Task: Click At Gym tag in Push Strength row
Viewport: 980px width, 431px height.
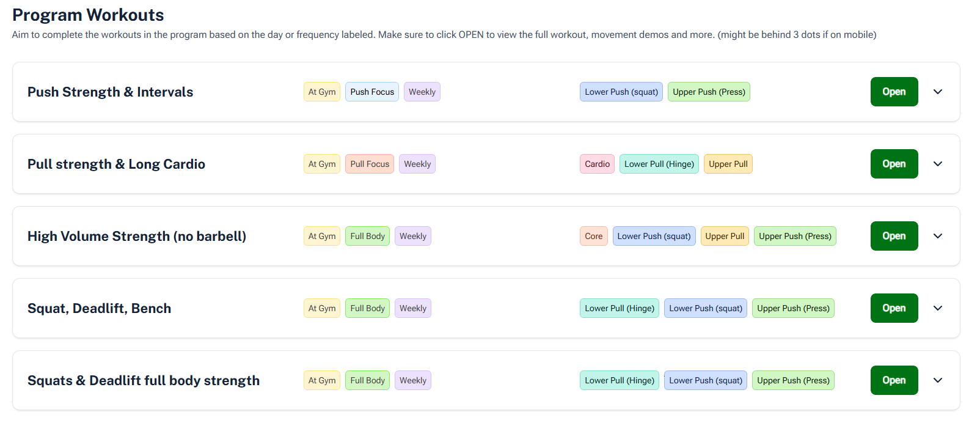Action: point(321,92)
